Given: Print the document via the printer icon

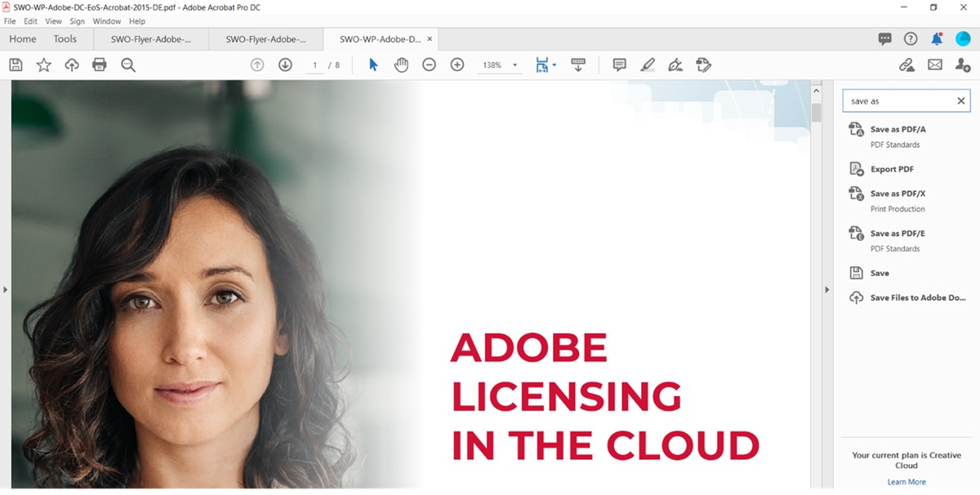Looking at the screenshot, I should [99, 65].
